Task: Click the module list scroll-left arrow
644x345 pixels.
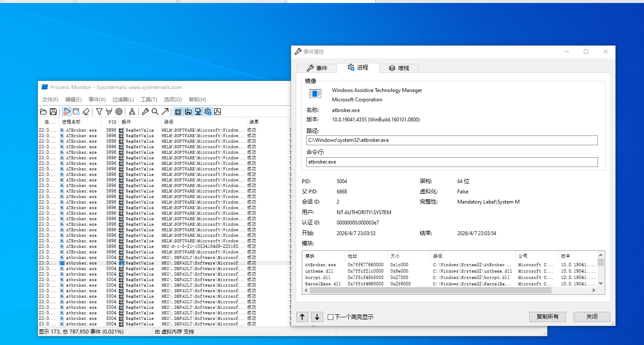Action: (306, 290)
